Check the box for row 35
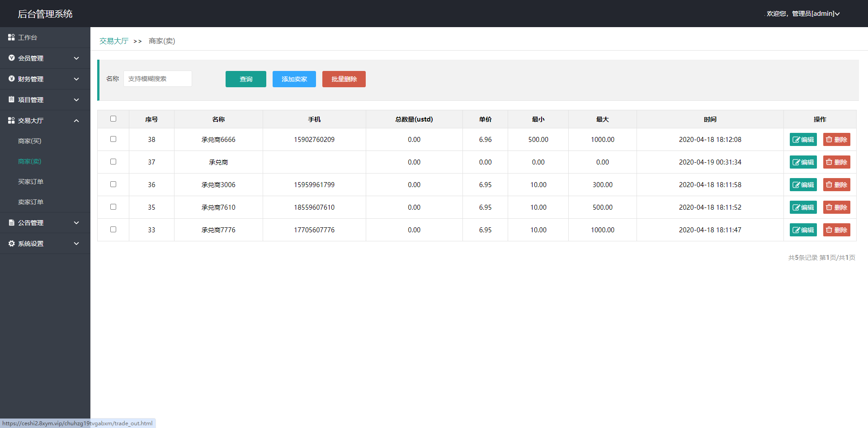This screenshot has width=868, height=428. [113, 207]
